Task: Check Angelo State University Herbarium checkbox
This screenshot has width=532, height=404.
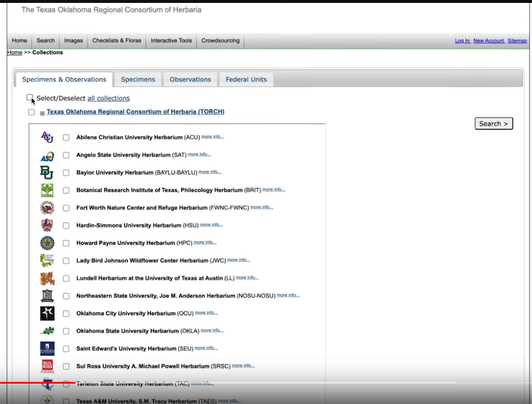Action: point(66,155)
